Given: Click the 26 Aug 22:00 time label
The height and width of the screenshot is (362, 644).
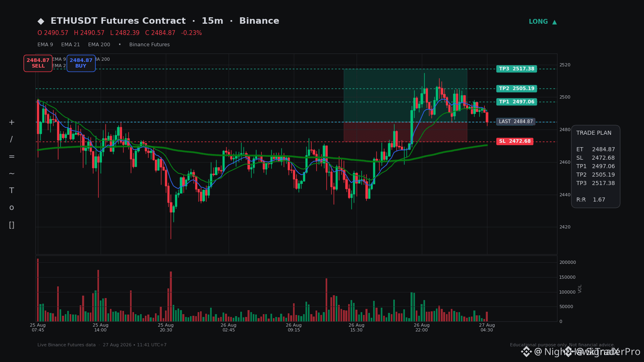Looking at the screenshot, I should point(422,328).
